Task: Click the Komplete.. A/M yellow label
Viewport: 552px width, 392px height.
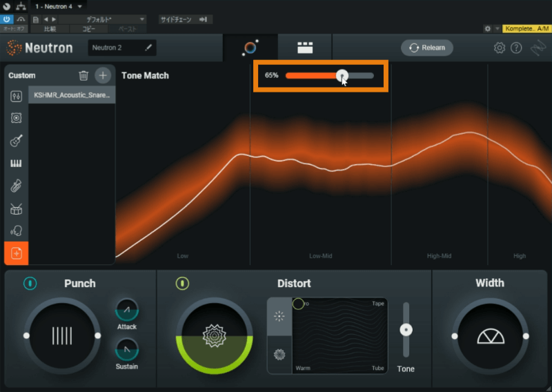Action: pyautogui.click(x=526, y=28)
